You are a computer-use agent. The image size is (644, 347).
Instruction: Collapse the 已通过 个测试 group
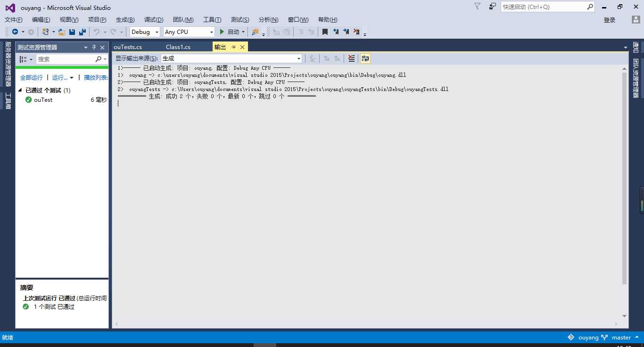20,90
